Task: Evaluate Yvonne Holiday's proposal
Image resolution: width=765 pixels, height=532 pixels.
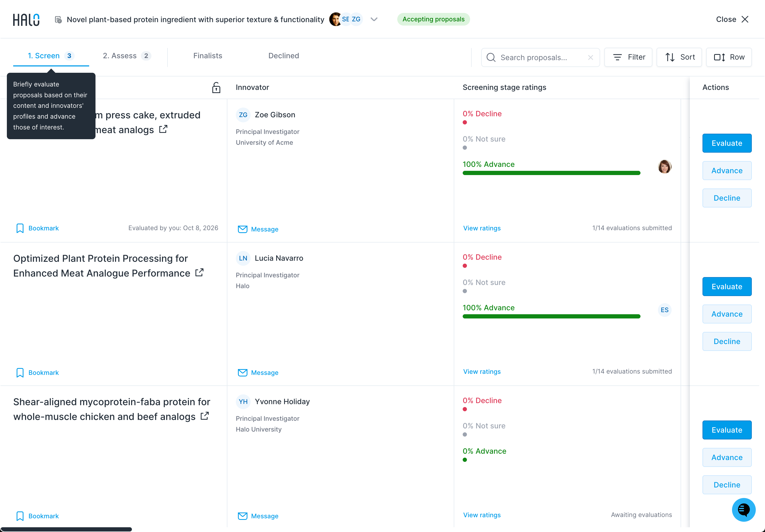Action: (x=727, y=430)
